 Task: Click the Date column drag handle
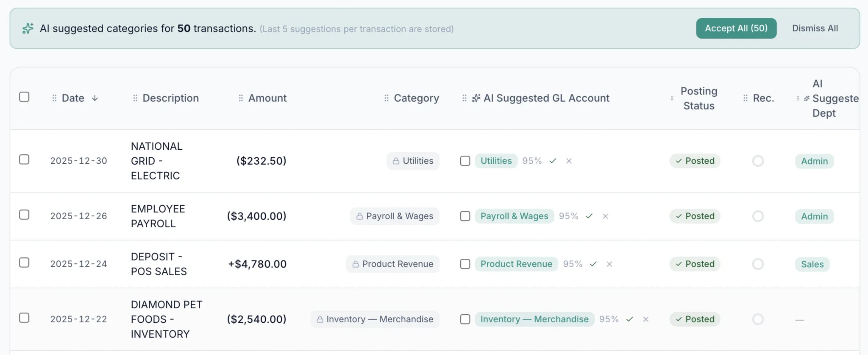coord(54,98)
